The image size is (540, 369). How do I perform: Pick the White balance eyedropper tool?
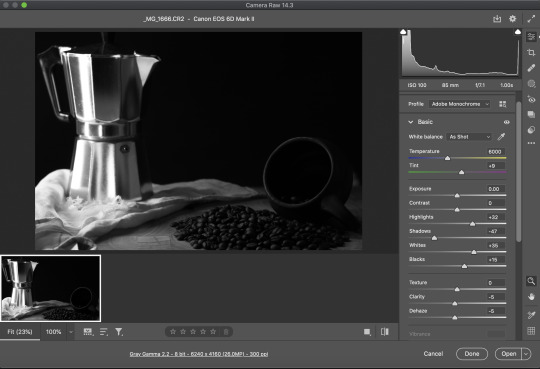pyautogui.click(x=501, y=137)
